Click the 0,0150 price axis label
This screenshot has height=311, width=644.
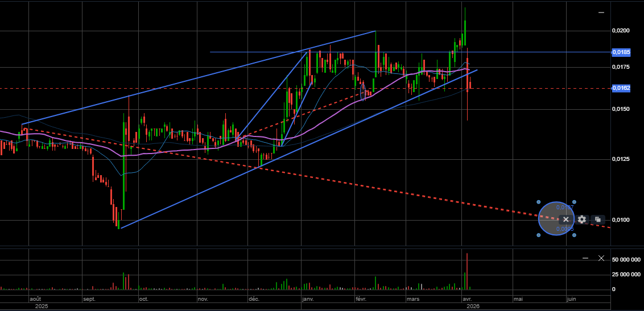tap(621, 109)
